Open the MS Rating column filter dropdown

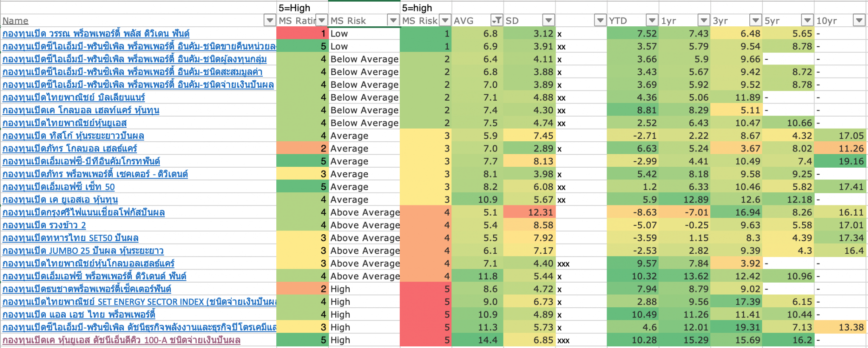[322, 20]
